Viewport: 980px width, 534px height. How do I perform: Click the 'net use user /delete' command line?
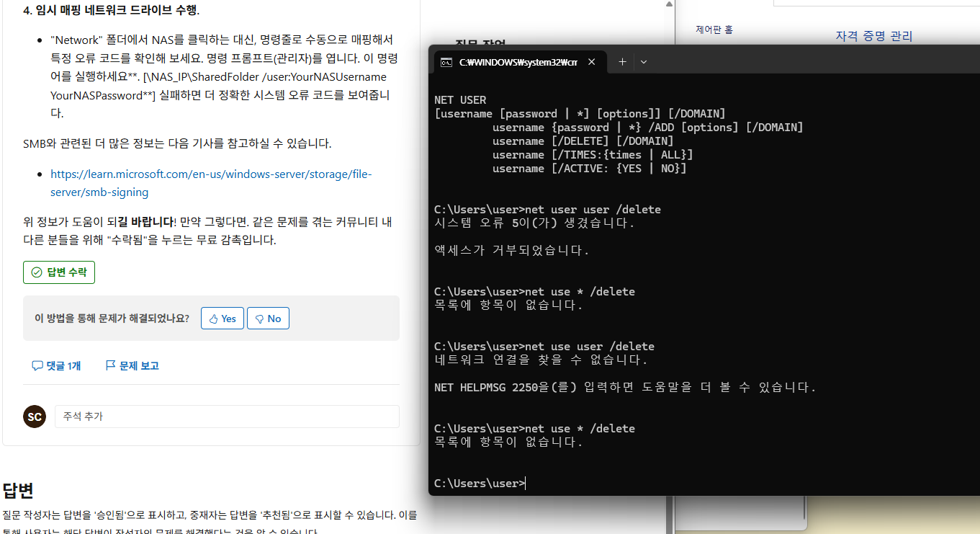[544, 347]
